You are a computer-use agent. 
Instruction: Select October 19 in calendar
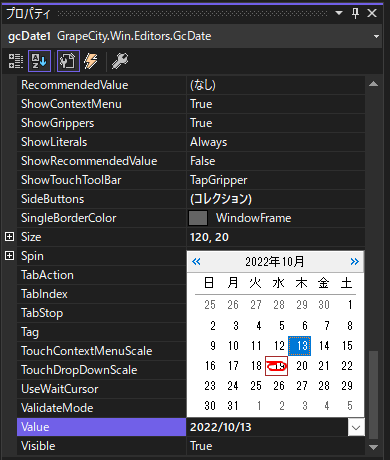pos(276,366)
